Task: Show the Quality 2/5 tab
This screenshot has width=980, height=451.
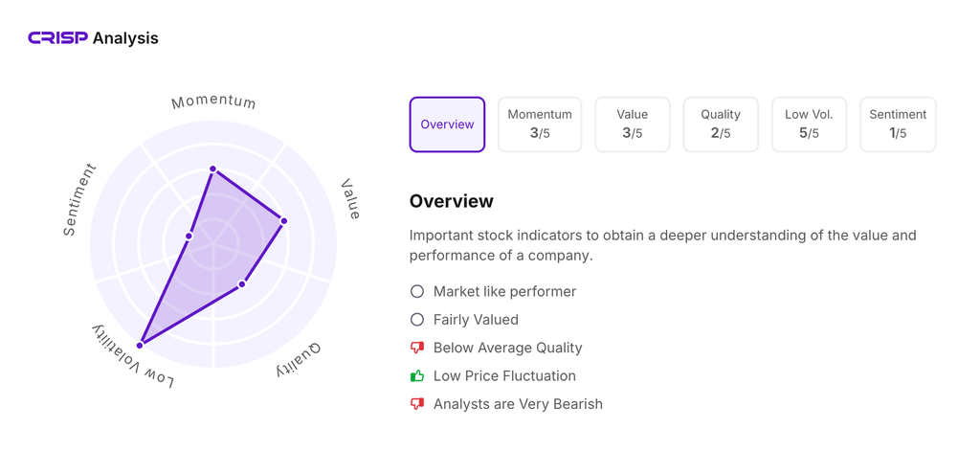Action: click(x=721, y=124)
